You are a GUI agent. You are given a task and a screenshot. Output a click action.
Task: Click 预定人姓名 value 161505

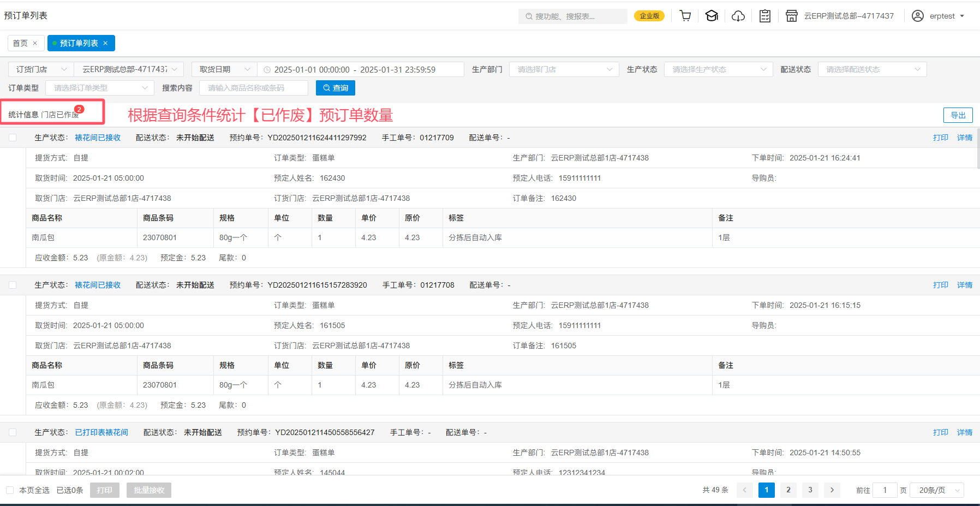pyautogui.click(x=332, y=325)
